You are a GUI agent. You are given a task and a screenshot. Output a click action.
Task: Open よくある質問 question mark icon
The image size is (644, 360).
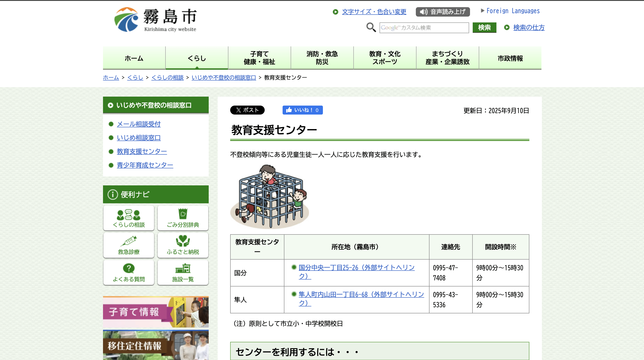(x=129, y=272)
